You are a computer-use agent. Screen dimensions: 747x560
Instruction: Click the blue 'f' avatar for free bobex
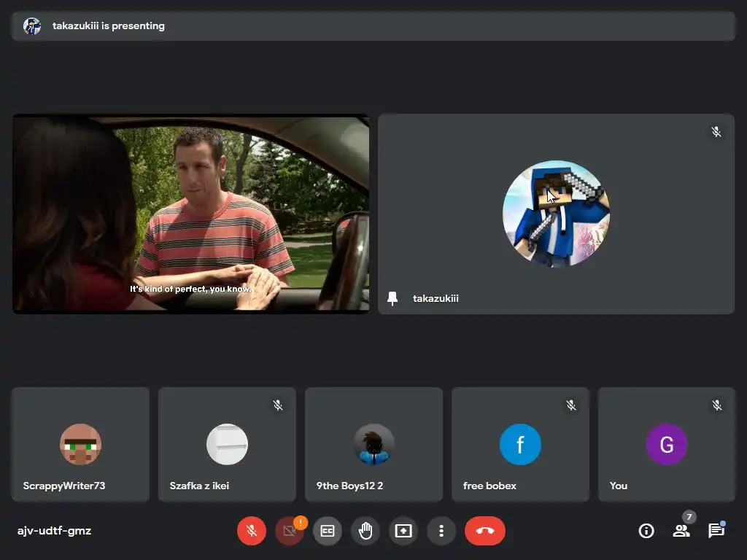520,444
